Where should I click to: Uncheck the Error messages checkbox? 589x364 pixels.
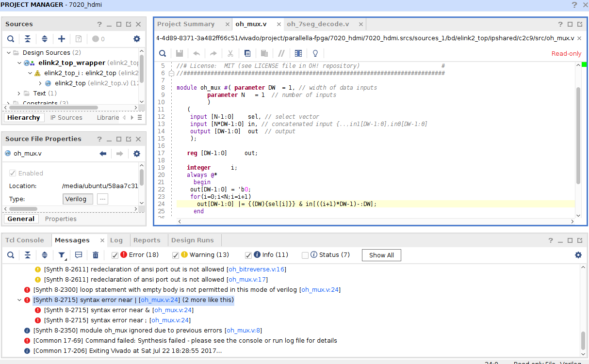(x=115, y=255)
